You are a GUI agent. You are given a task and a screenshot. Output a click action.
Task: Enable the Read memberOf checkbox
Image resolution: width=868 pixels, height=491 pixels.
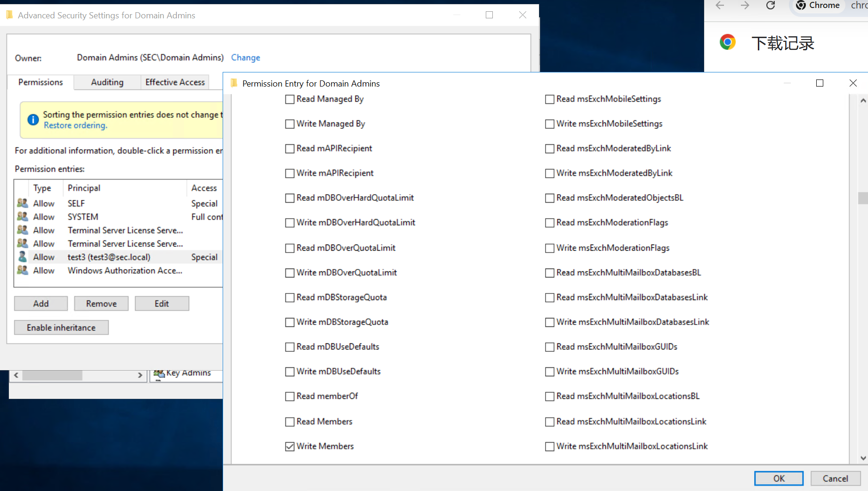click(x=290, y=396)
